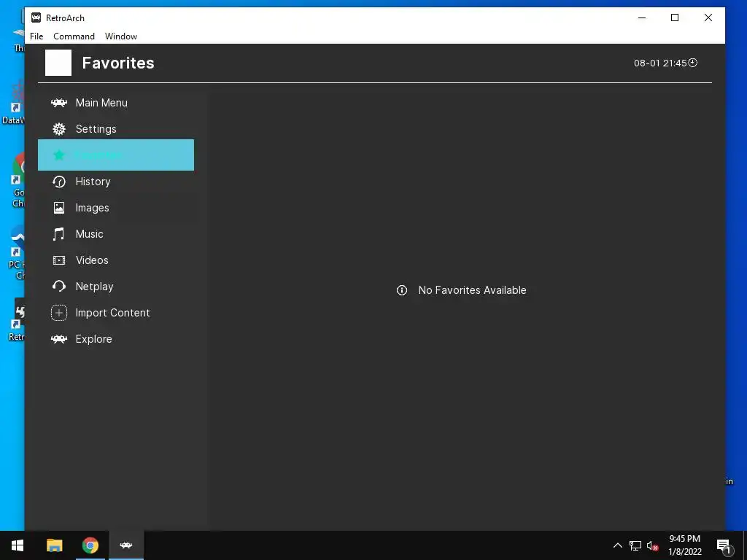
Task: Open History section label
Action: 93,182
